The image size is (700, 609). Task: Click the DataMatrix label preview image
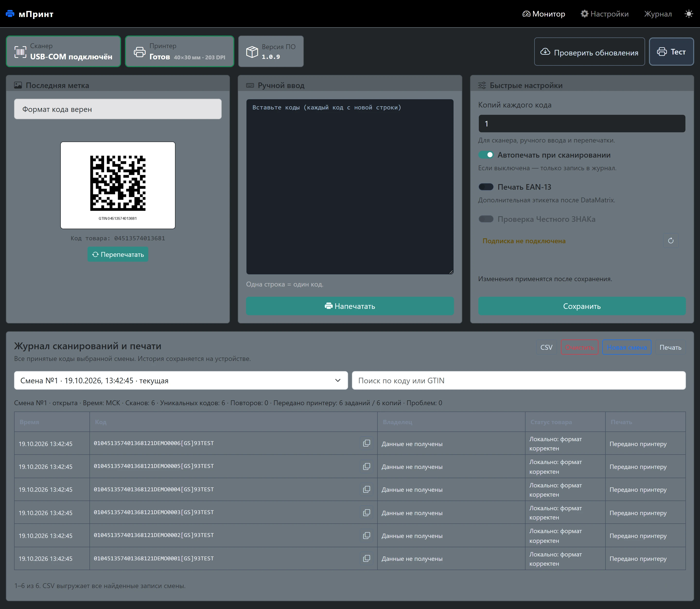(118, 185)
